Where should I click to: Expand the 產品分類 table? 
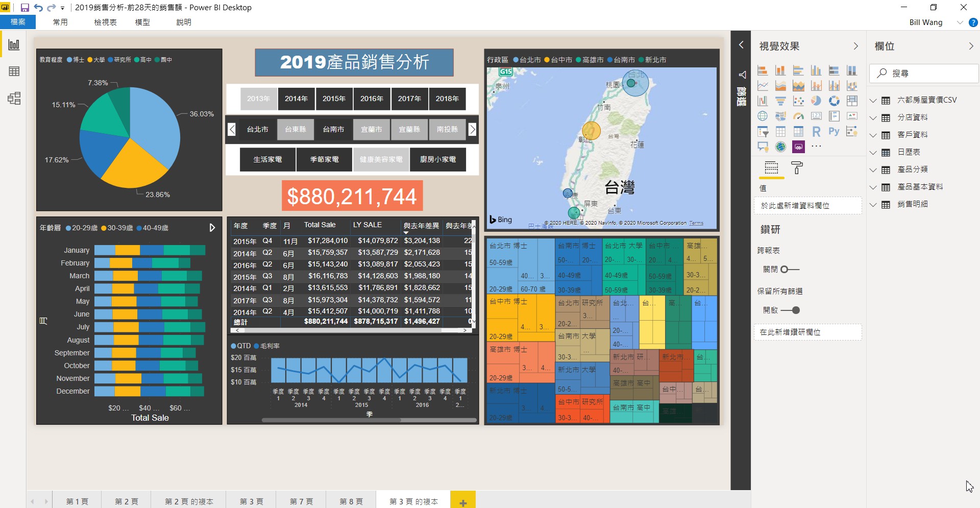pyautogui.click(x=873, y=170)
